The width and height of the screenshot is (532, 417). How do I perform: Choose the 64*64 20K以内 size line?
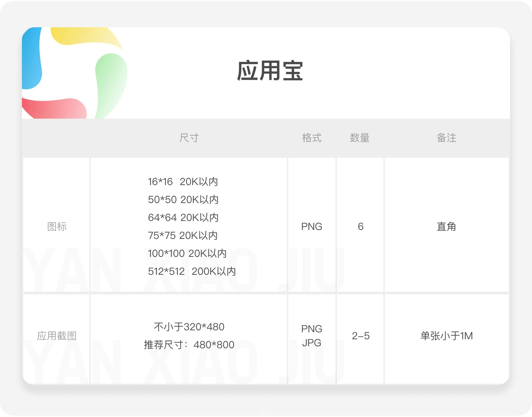pos(183,218)
